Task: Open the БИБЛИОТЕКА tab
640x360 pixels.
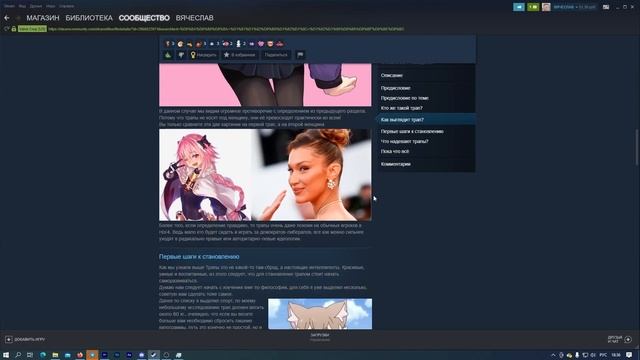Action: pyautogui.click(x=89, y=18)
